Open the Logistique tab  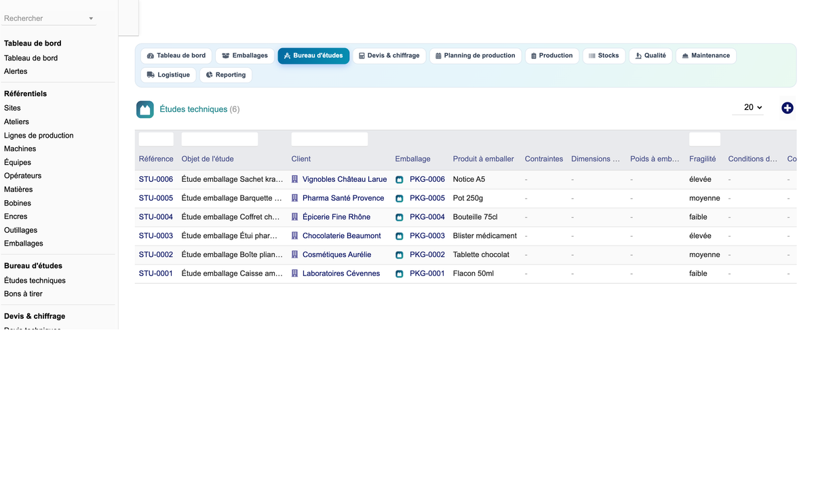[x=168, y=75]
